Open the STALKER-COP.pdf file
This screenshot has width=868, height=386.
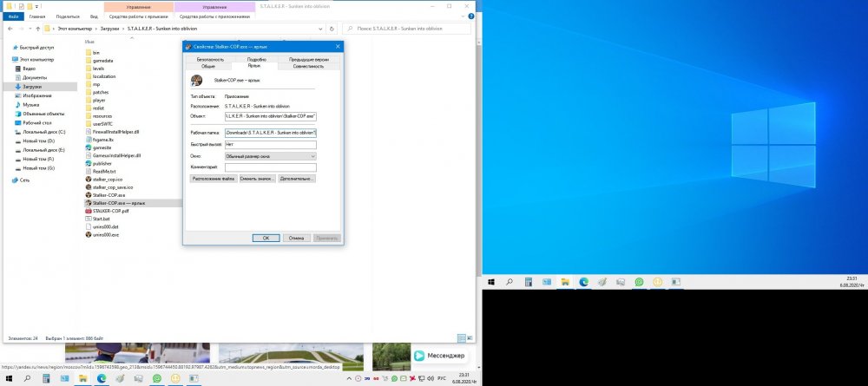(x=110, y=211)
